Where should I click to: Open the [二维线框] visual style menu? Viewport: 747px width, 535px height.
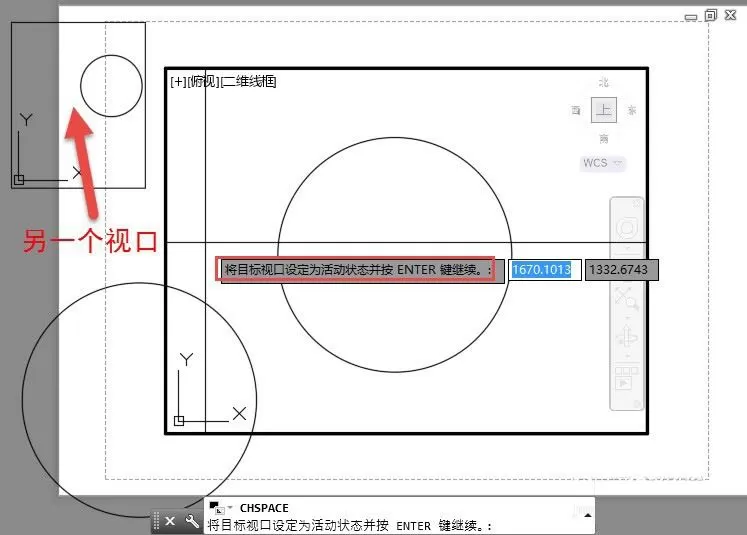click(248, 81)
